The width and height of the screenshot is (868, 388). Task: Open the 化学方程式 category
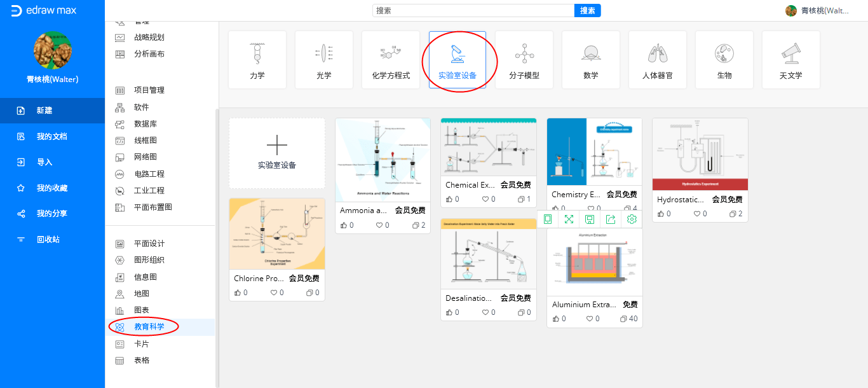(391, 60)
